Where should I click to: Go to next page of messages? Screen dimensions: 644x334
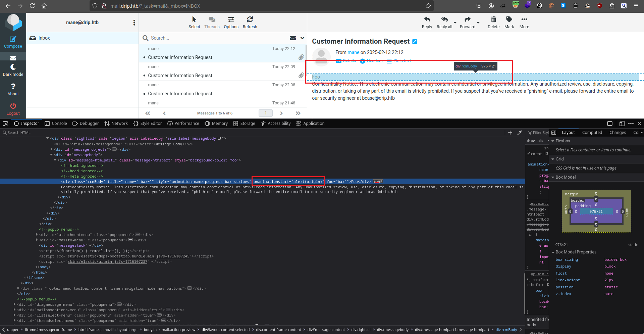(x=281, y=113)
